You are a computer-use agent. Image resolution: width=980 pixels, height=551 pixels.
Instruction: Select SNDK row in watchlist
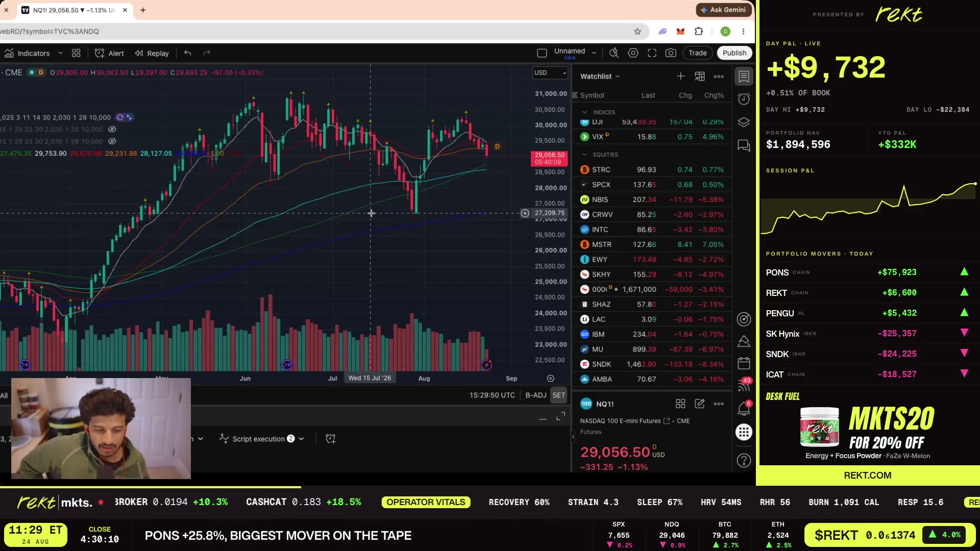tap(652, 364)
